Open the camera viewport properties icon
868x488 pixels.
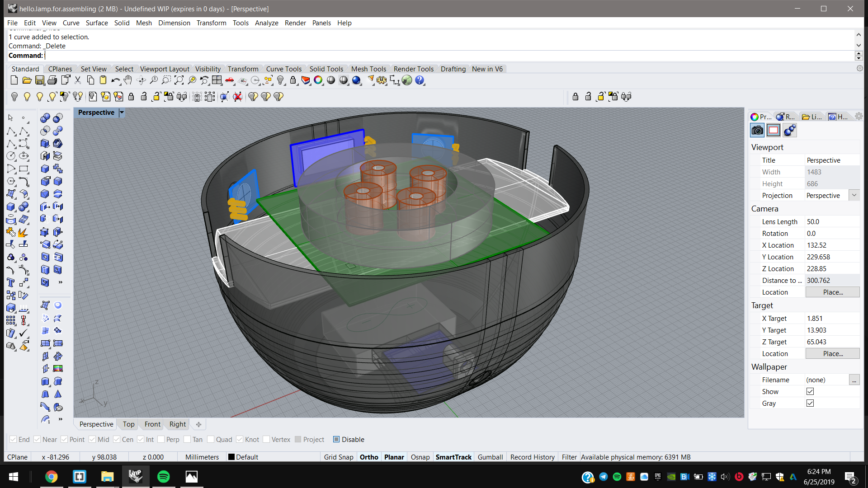pyautogui.click(x=757, y=131)
